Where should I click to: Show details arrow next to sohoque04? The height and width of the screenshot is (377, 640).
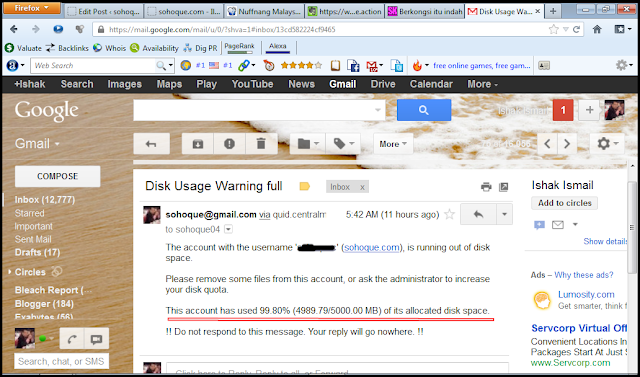229,229
